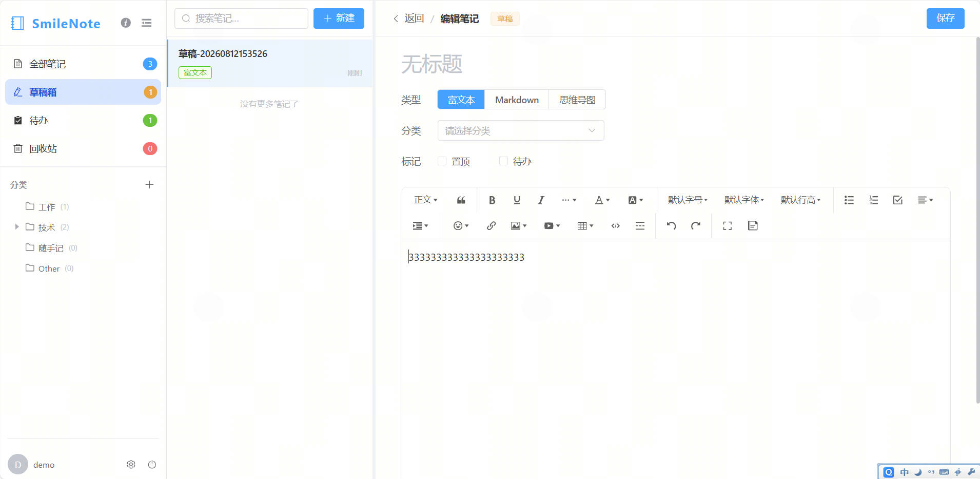Viewport: 980px width, 479px height.
Task: Collapse the sidebar menu icon
Action: click(147, 23)
